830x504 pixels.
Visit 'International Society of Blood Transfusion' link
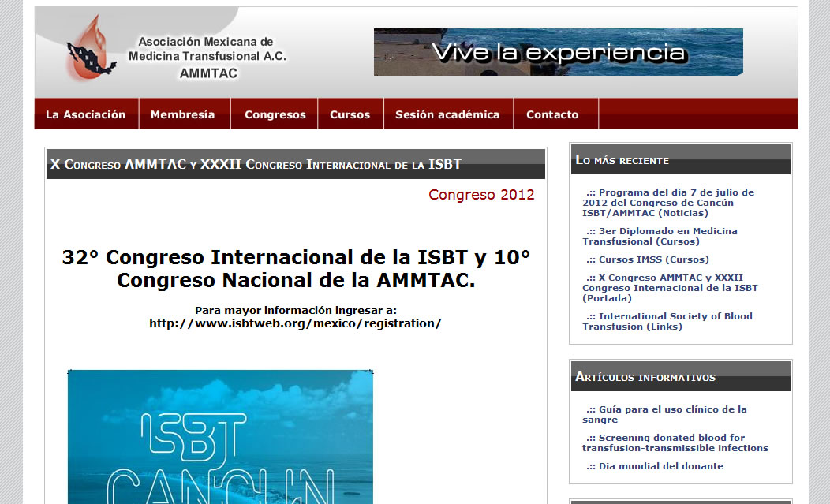tap(668, 321)
